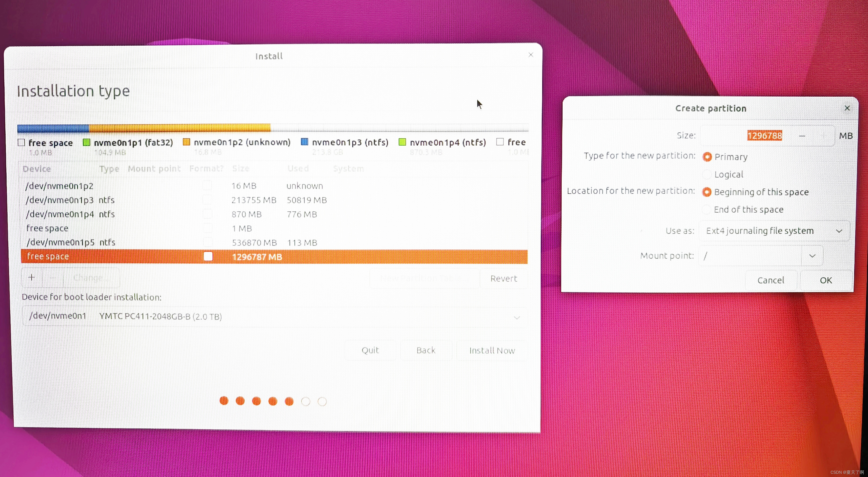Click the close button on Create partition dialog
This screenshot has height=477, width=868.
847,108
